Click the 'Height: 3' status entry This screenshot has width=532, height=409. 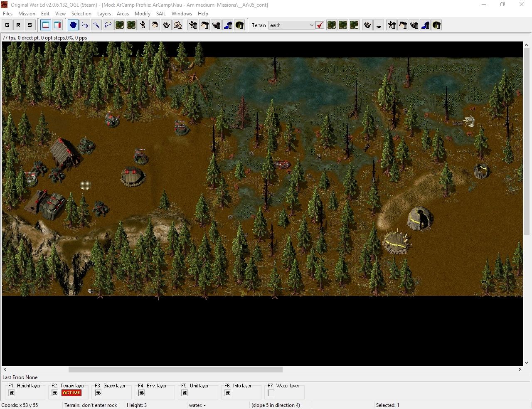pyautogui.click(x=137, y=405)
